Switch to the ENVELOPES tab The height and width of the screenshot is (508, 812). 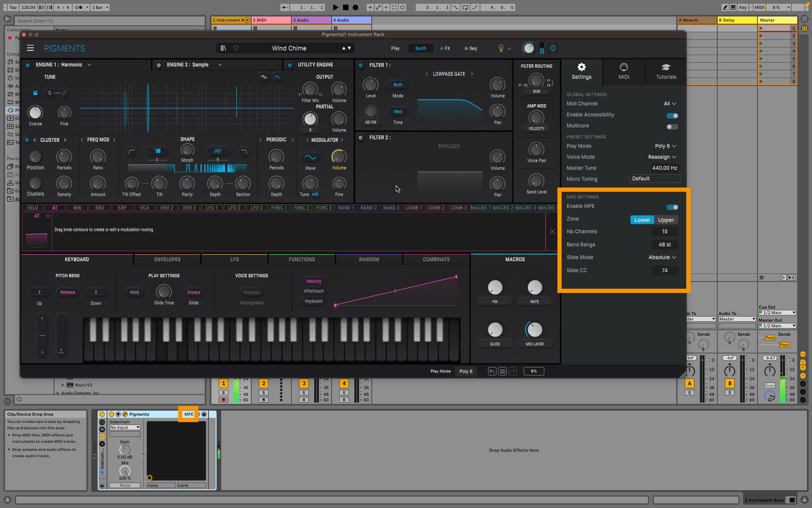(x=167, y=260)
